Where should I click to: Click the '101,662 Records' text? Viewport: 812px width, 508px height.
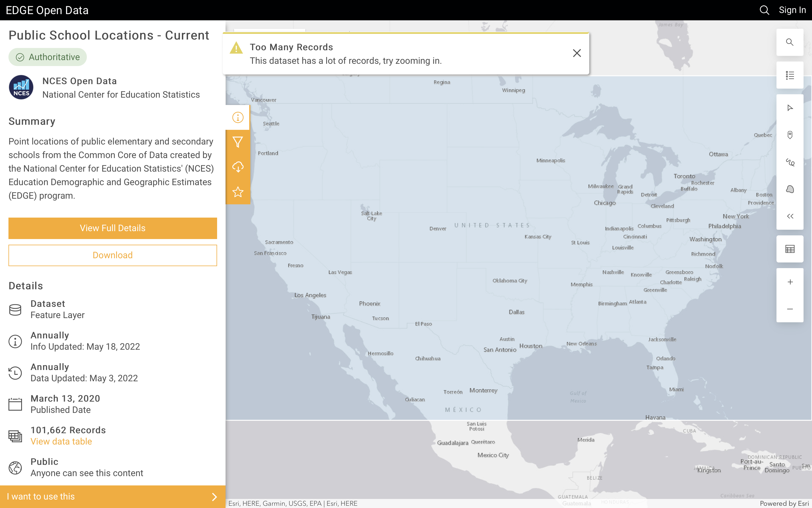tap(68, 430)
